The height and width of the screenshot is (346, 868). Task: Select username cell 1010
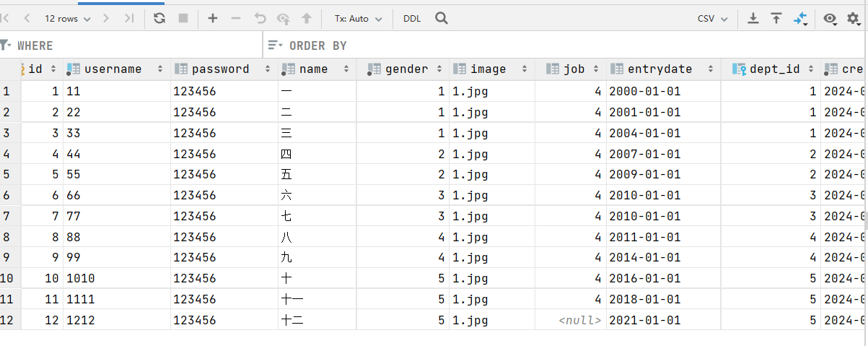(117, 278)
